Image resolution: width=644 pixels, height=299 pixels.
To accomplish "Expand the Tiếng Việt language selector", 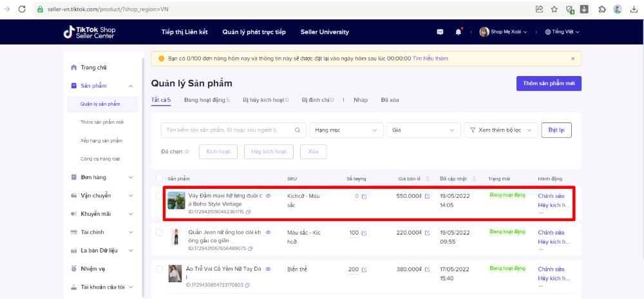I will (562, 32).
